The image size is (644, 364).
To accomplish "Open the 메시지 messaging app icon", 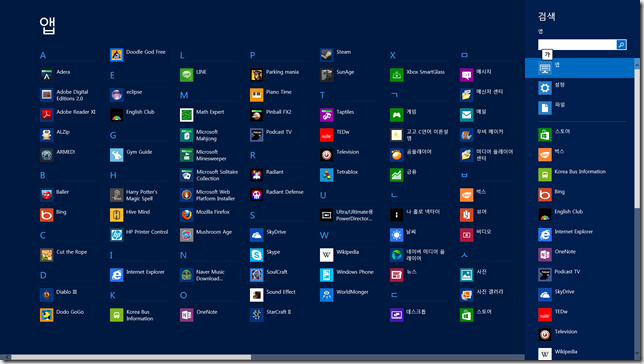I will (x=467, y=75).
